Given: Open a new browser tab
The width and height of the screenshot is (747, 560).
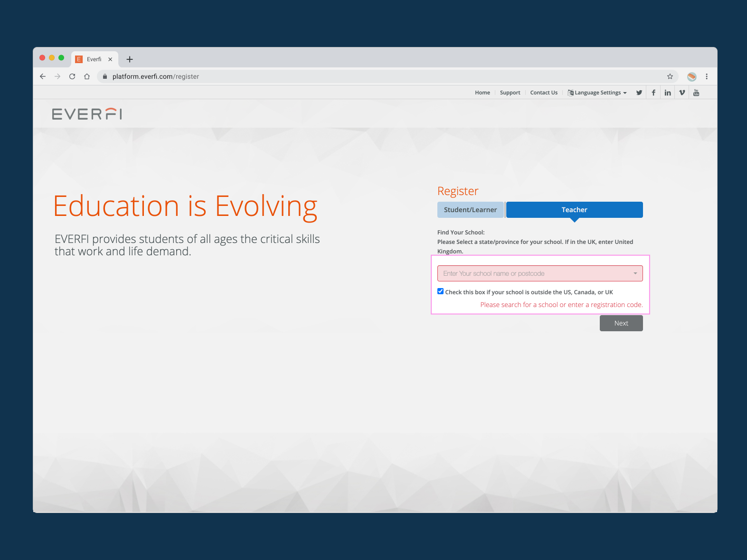Looking at the screenshot, I should click(130, 59).
